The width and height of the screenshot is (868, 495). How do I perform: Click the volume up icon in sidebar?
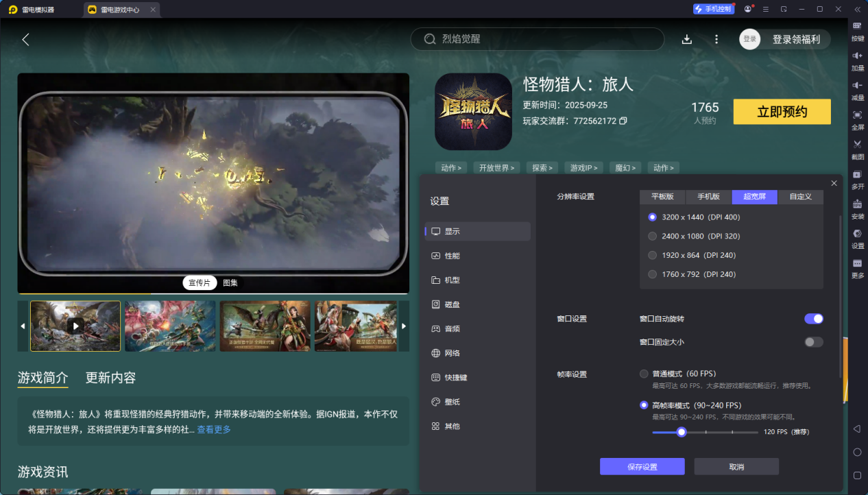point(857,56)
